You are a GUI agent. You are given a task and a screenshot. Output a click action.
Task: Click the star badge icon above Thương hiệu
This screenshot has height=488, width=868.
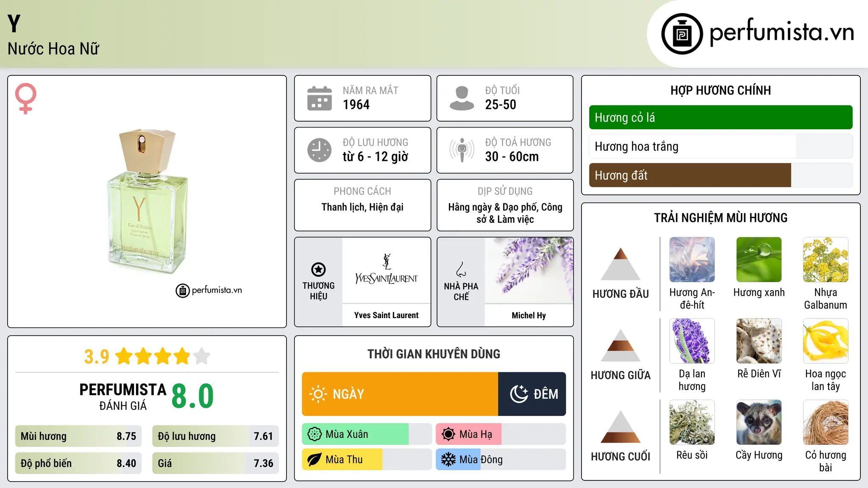318,269
